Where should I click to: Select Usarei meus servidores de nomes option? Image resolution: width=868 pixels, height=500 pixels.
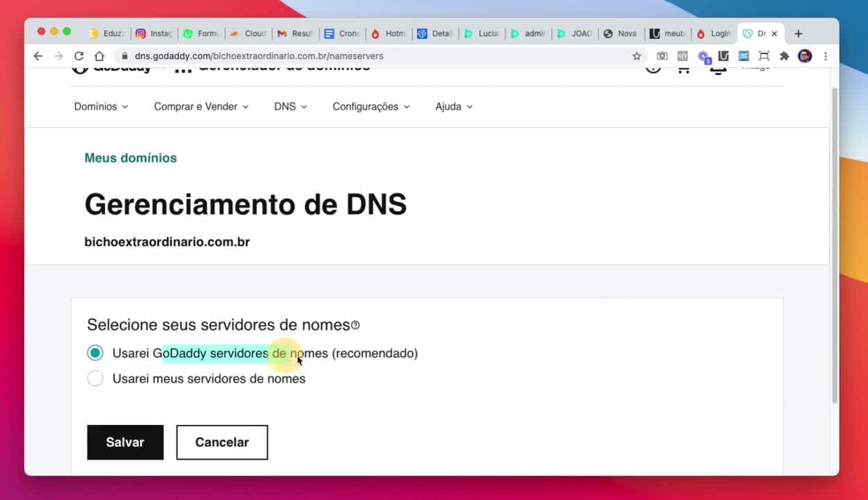pos(95,378)
